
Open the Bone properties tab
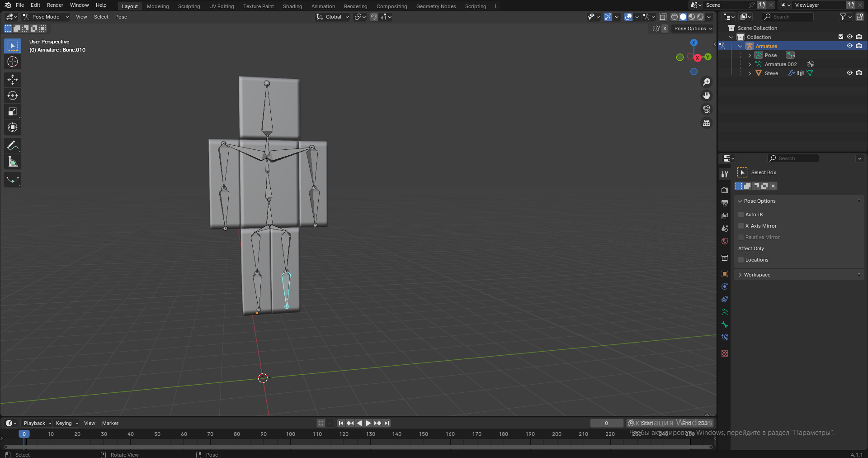[x=725, y=324]
